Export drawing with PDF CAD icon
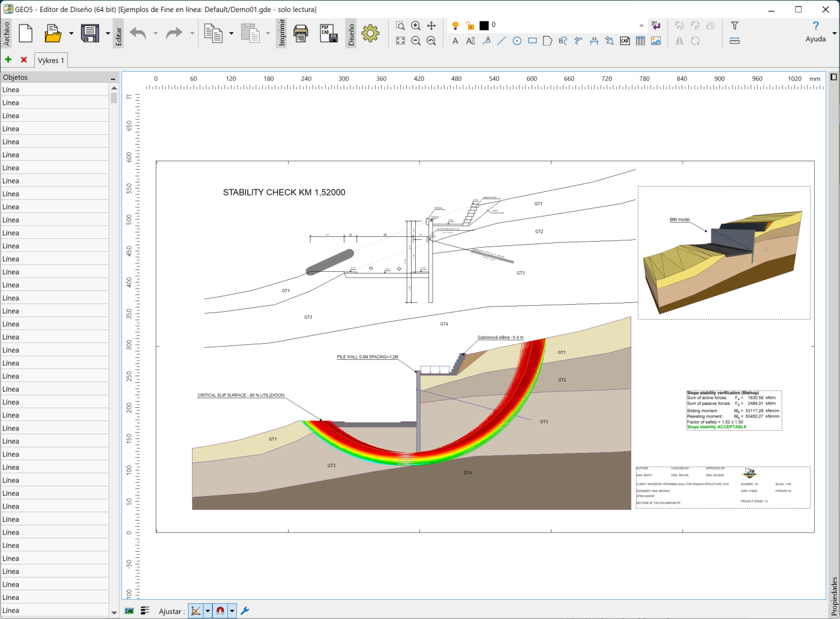The height and width of the screenshot is (619, 840). (x=328, y=34)
